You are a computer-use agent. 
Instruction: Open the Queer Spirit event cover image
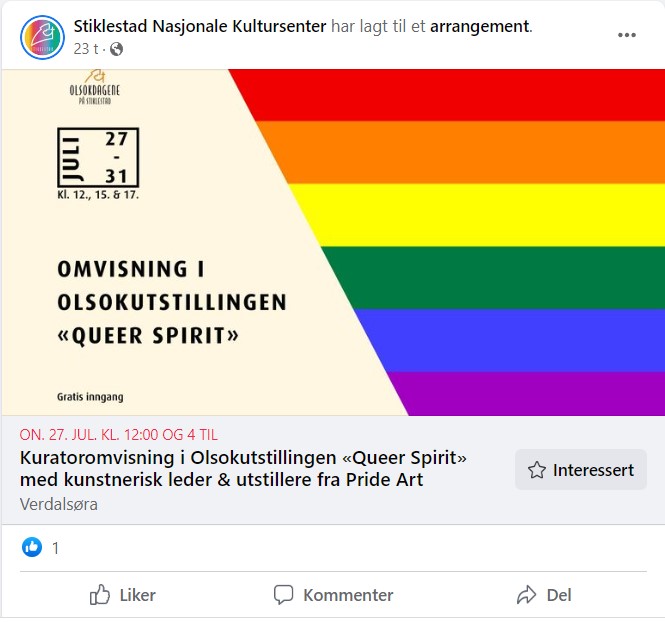(x=332, y=242)
